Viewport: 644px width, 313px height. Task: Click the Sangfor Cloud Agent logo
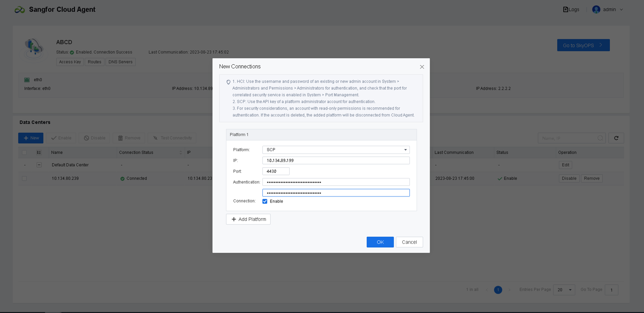click(20, 9)
